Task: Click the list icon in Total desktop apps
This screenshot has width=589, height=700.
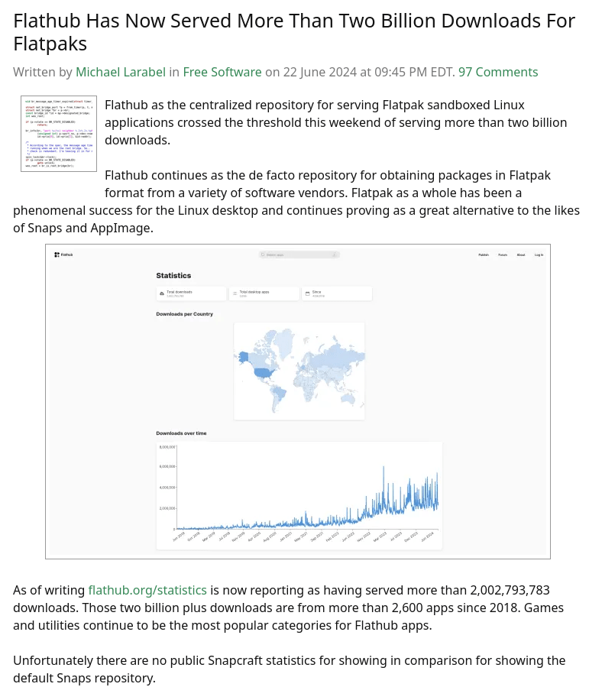Action: point(235,293)
